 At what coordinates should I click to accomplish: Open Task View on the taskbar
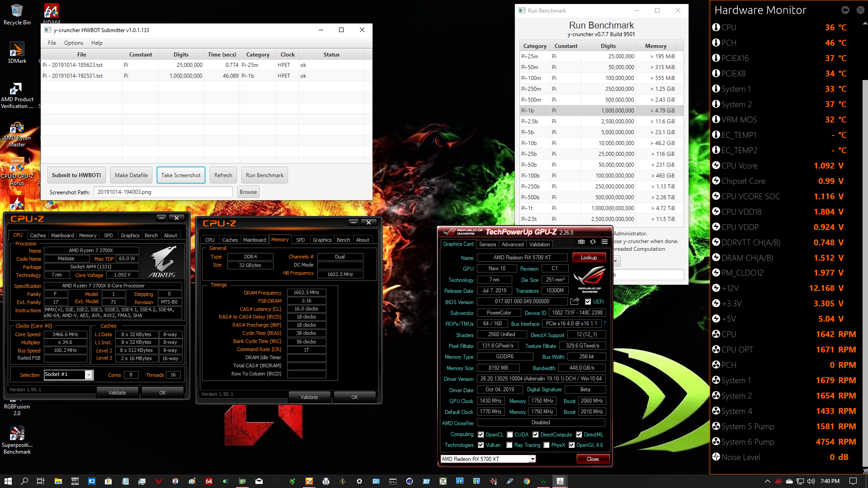[x=41, y=481]
